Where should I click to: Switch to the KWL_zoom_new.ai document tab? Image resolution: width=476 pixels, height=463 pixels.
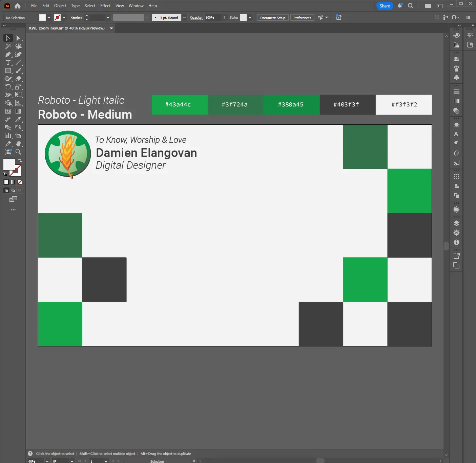(67, 28)
